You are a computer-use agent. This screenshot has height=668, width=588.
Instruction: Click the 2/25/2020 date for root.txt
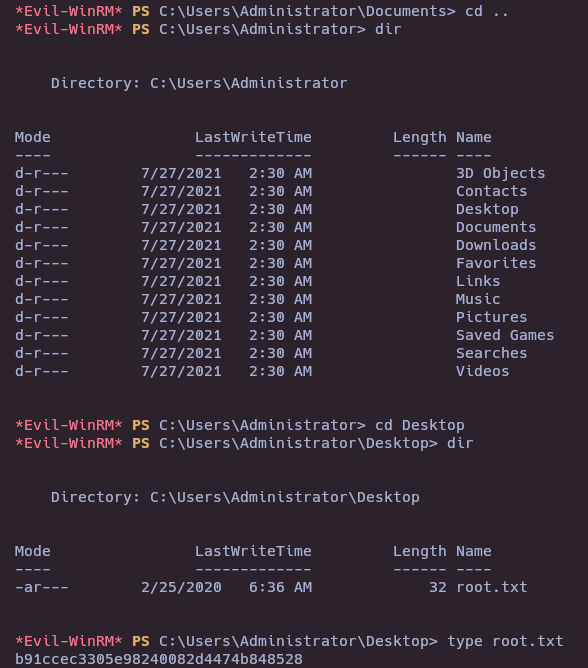pos(181,587)
